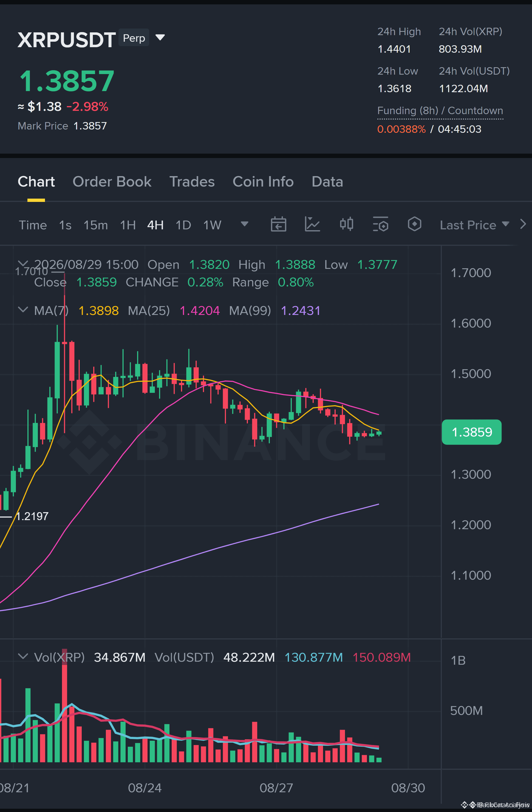Collapse the OHLC candle info row

tap(23, 263)
